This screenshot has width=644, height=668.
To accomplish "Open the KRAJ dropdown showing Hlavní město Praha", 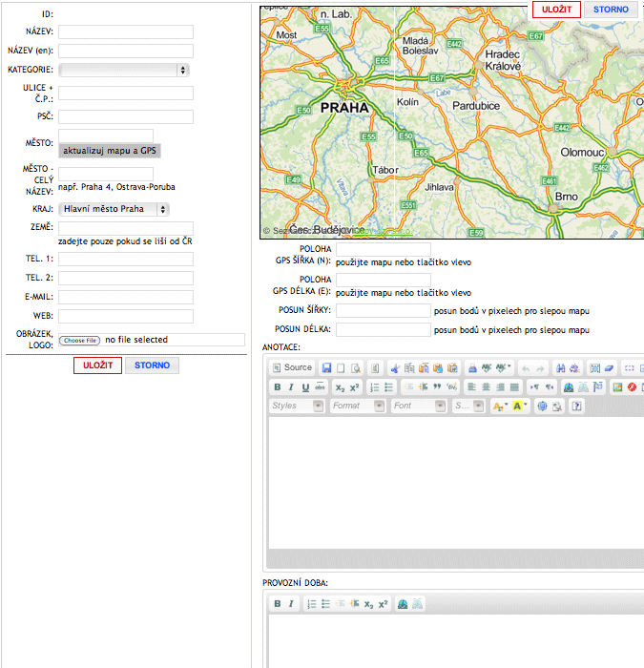I will [x=114, y=208].
